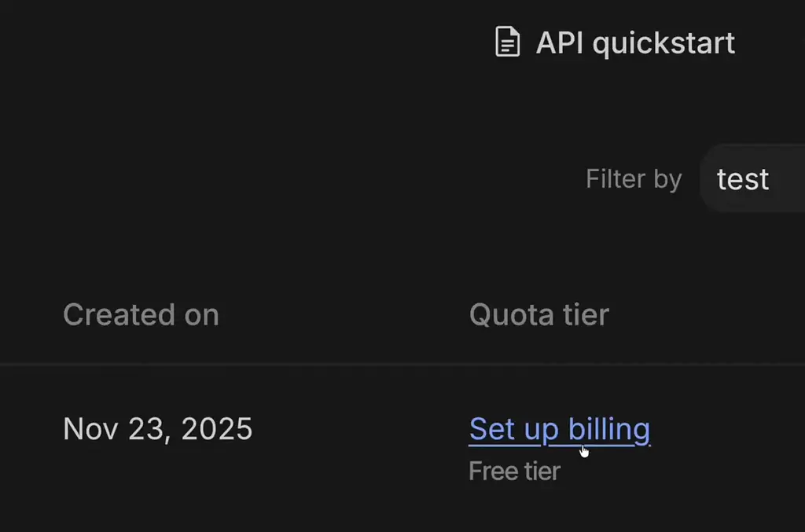Click the Free tier label
Viewport: 805px width, 532px height.
(514, 470)
